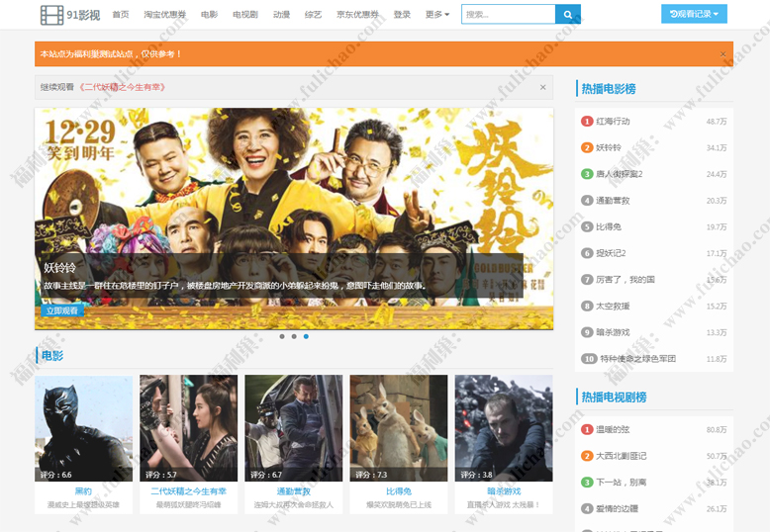
Task: Select the second carousel dot
Action: (294, 336)
